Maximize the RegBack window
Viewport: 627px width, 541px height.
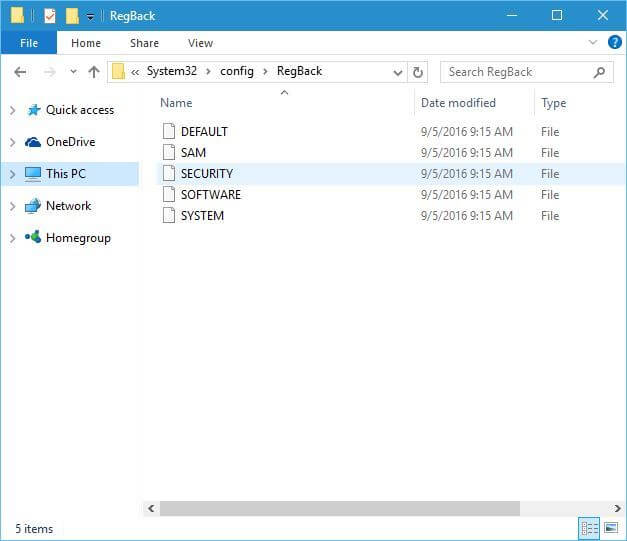tap(557, 16)
